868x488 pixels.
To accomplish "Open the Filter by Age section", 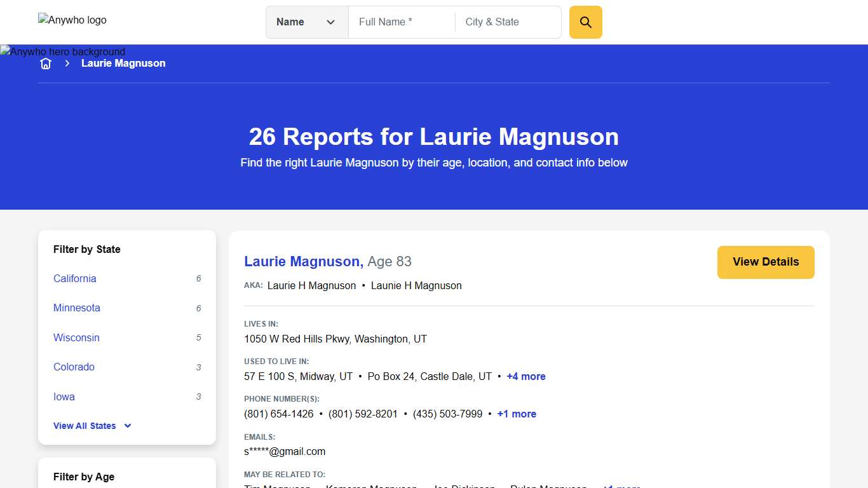I will [83, 477].
